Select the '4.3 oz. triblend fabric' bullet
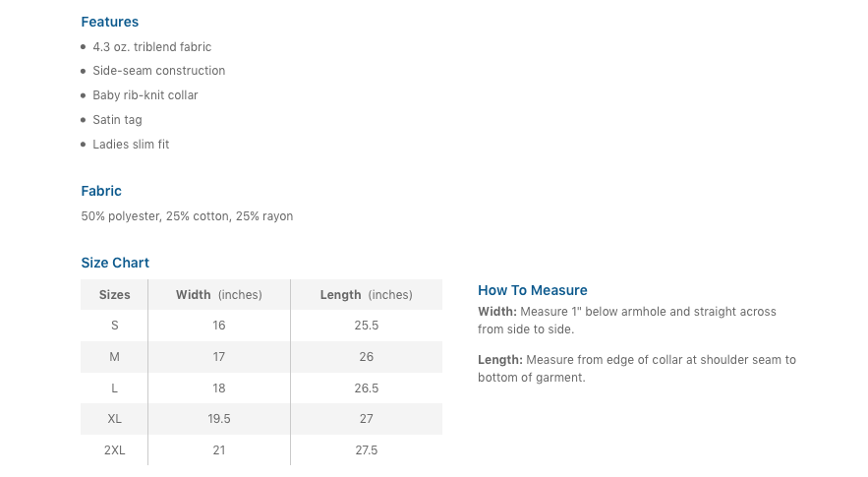Image resolution: width=868 pixels, height=477 pixels. point(151,47)
